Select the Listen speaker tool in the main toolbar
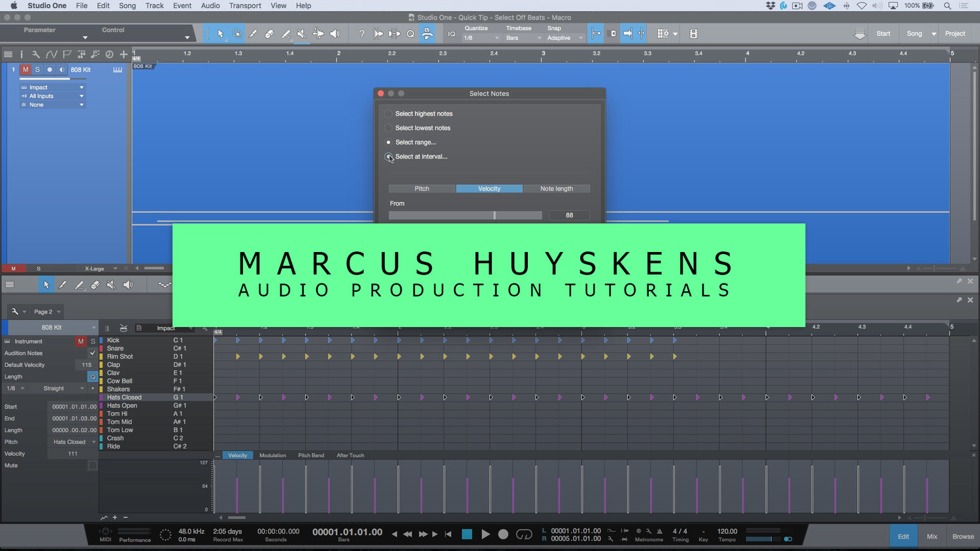980x551 pixels. (335, 33)
